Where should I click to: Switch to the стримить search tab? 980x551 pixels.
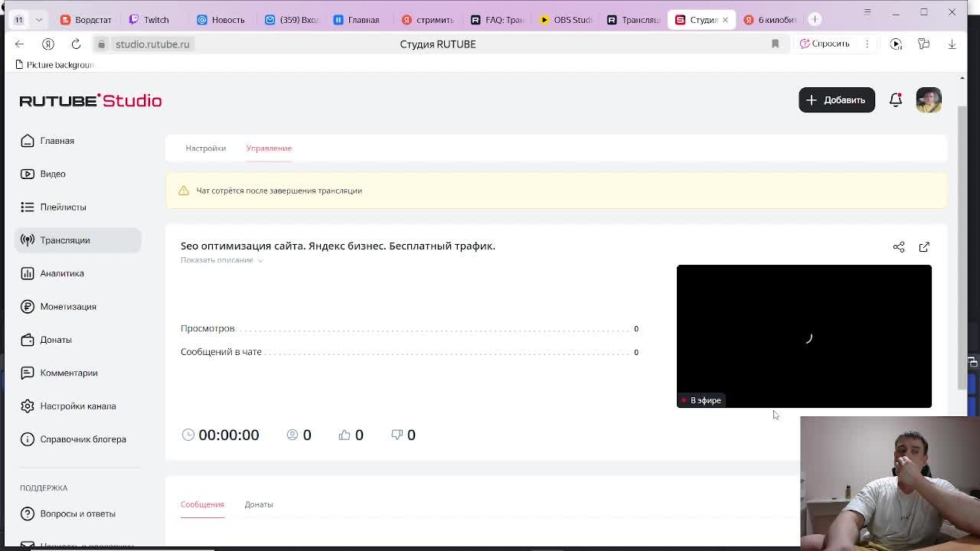[x=428, y=19]
